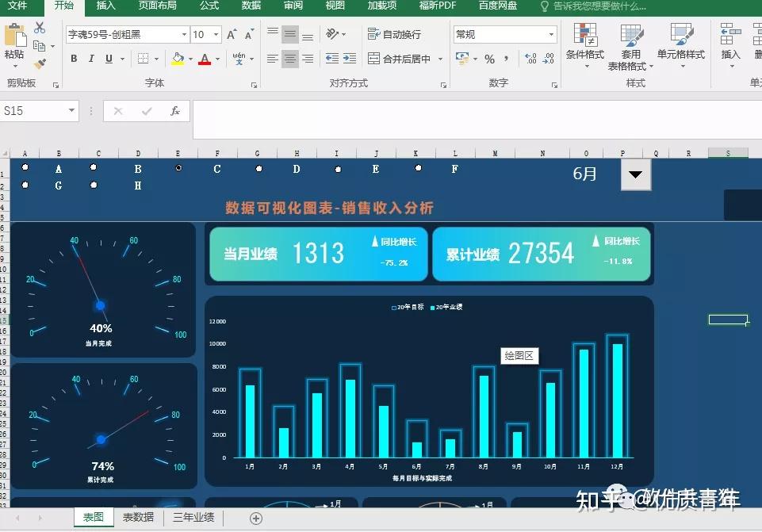This screenshot has height=532, width=762.
Task: Click the 插入 cells button
Action: pyautogui.click(x=730, y=46)
